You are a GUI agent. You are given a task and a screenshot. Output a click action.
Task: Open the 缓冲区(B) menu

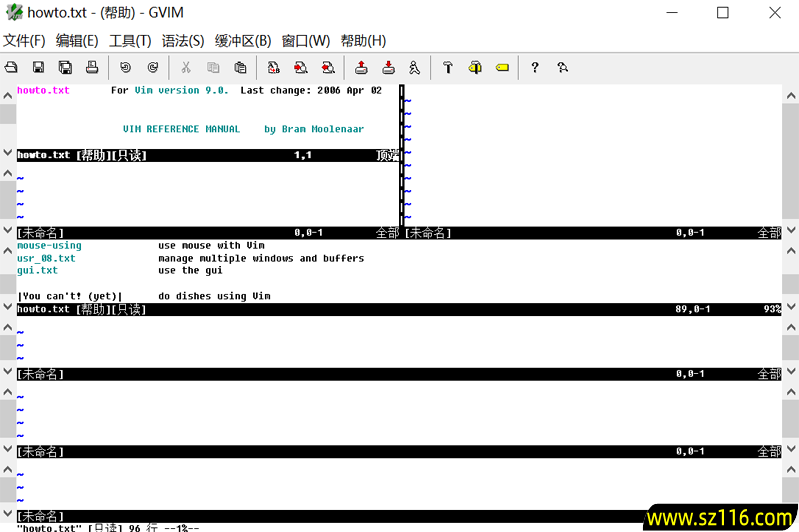click(x=243, y=41)
